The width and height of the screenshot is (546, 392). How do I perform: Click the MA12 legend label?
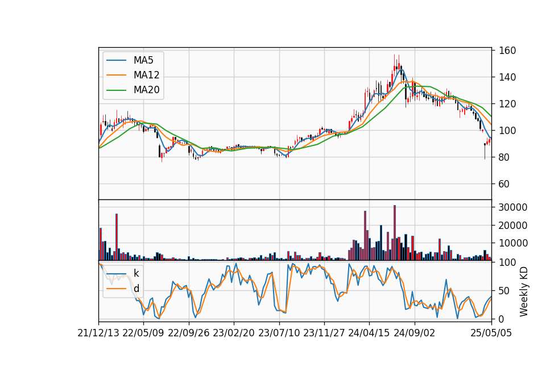coord(146,75)
